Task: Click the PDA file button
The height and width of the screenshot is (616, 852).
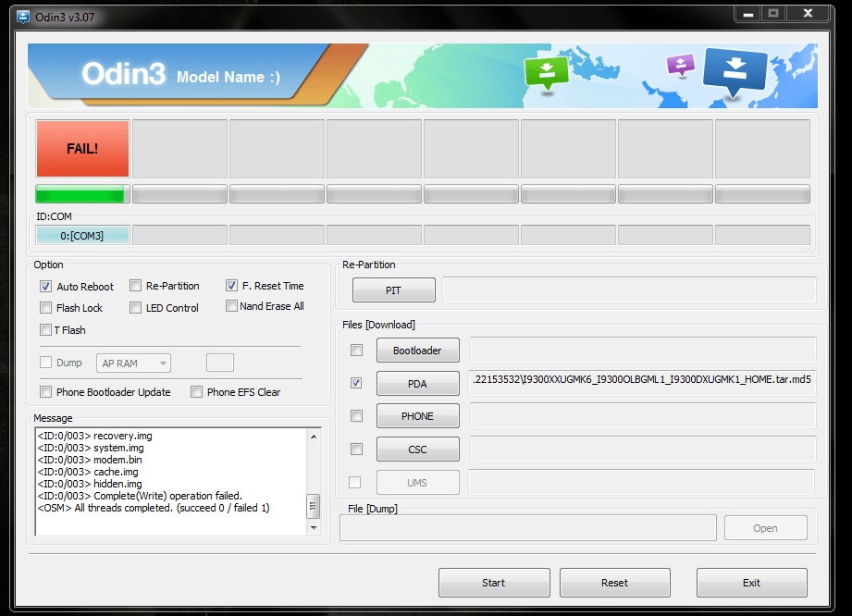Action: tap(418, 384)
